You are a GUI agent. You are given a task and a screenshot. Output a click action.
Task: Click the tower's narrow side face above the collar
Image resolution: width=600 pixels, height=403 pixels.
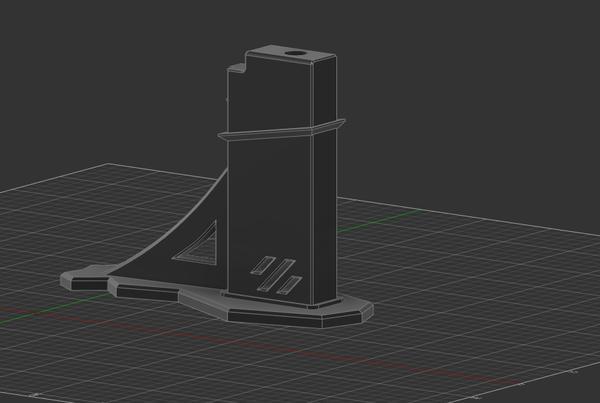[325, 91]
